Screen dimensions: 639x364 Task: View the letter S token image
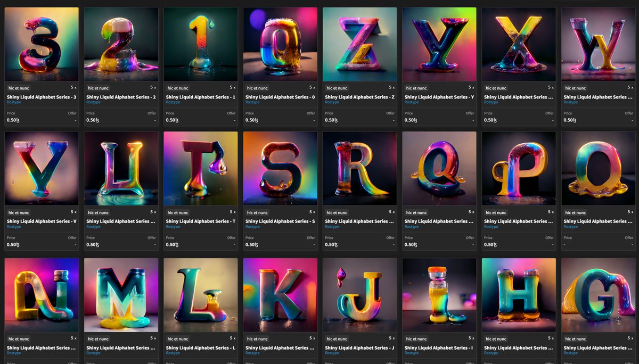coord(280,168)
